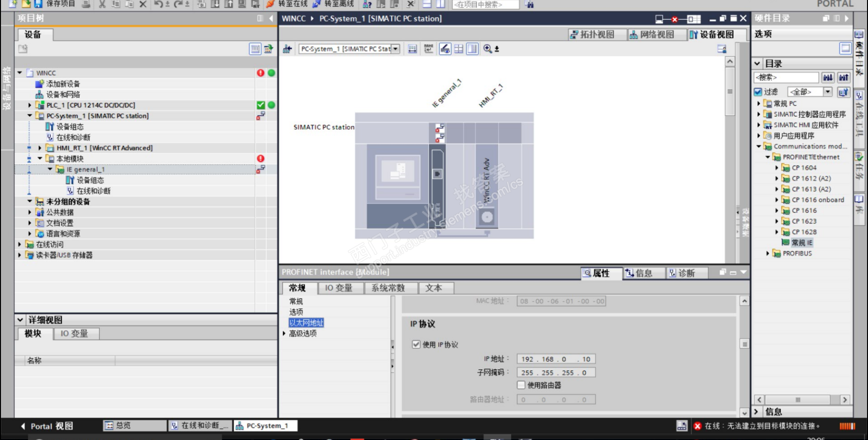Click the search-down icon in hardware catalog

pyautogui.click(x=828, y=77)
